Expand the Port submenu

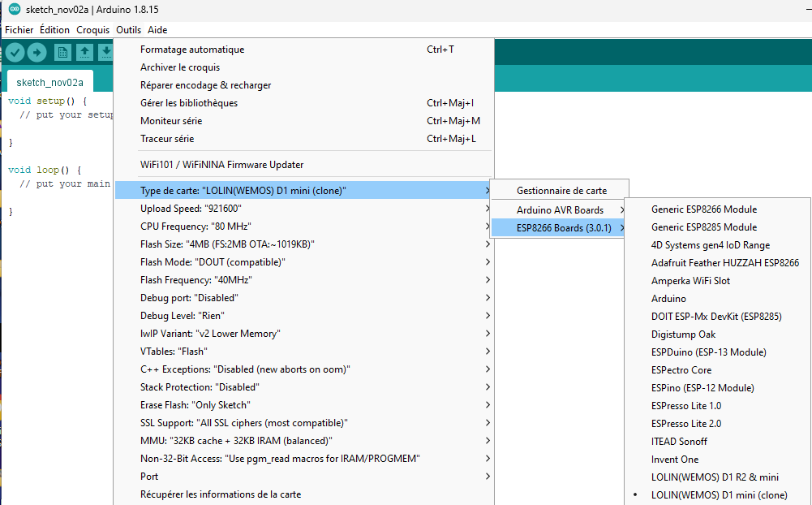point(303,477)
